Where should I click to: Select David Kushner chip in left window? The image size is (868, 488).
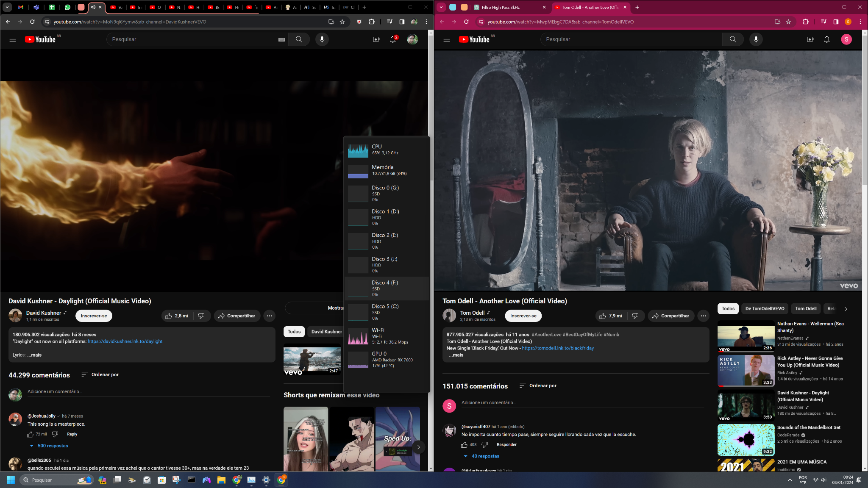(325, 332)
